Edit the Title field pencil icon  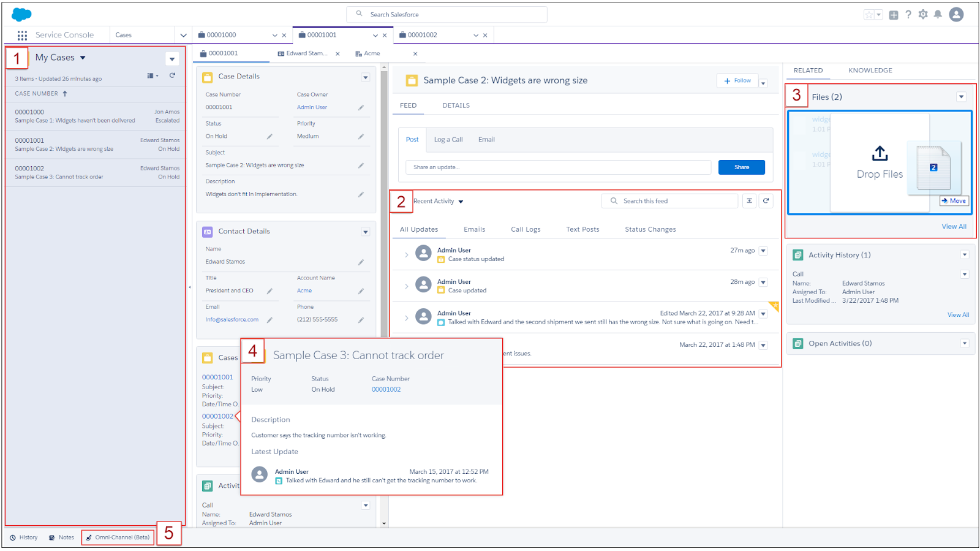pyautogui.click(x=269, y=291)
